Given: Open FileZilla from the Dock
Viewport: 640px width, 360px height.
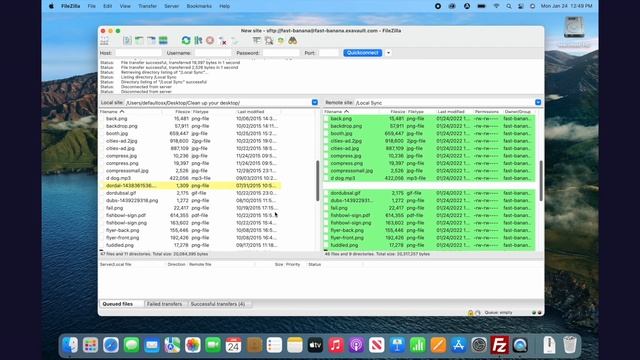Looking at the screenshot, I should point(500,345).
